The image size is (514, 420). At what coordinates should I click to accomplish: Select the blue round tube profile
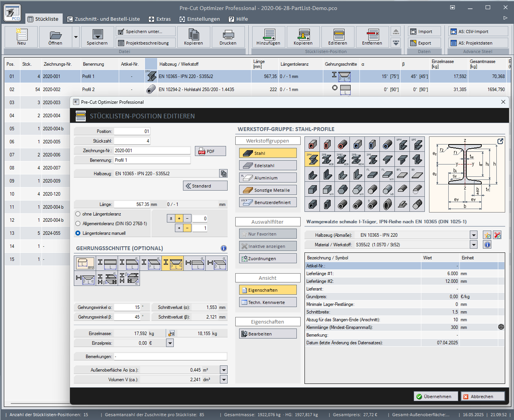coord(387,144)
